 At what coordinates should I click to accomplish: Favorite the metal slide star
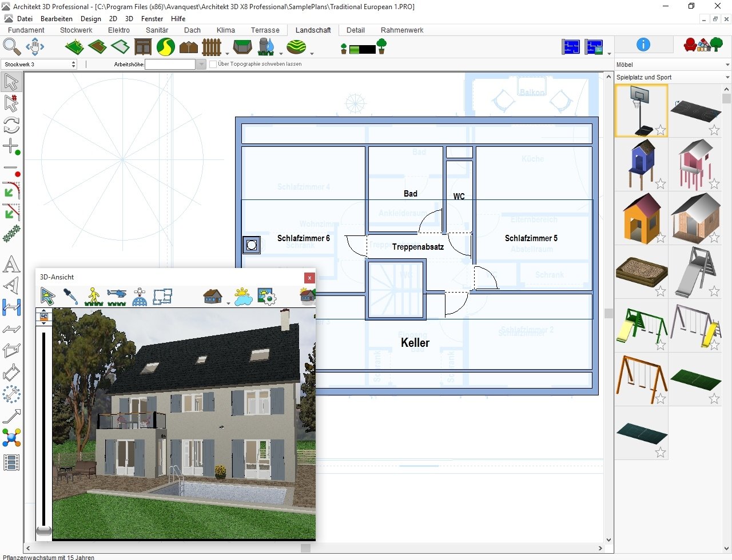[714, 291]
